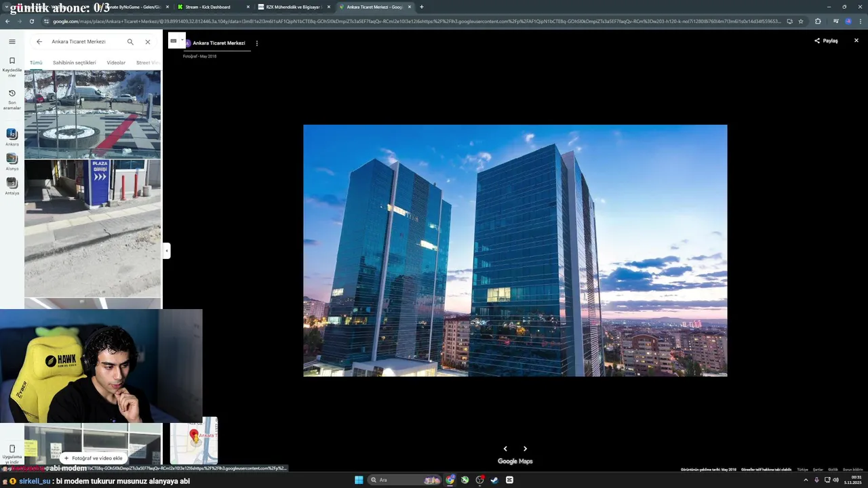The height and width of the screenshot is (488, 868).
Task: Switch to the Tümü photo tab
Action: (x=36, y=62)
